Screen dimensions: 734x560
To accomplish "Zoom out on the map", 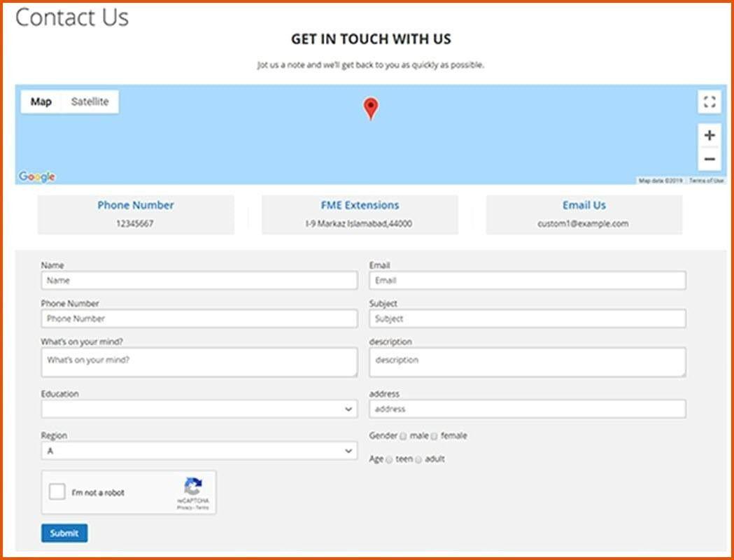I will [x=709, y=160].
